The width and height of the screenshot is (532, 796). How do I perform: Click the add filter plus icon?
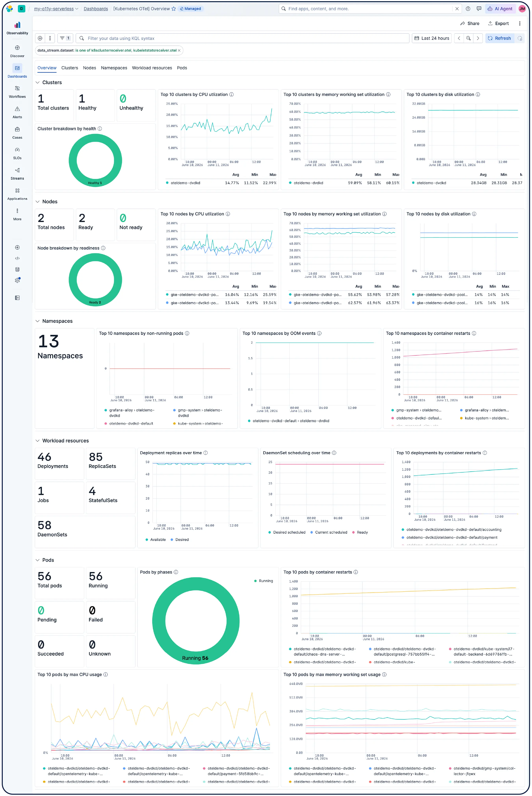coord(40,38)
